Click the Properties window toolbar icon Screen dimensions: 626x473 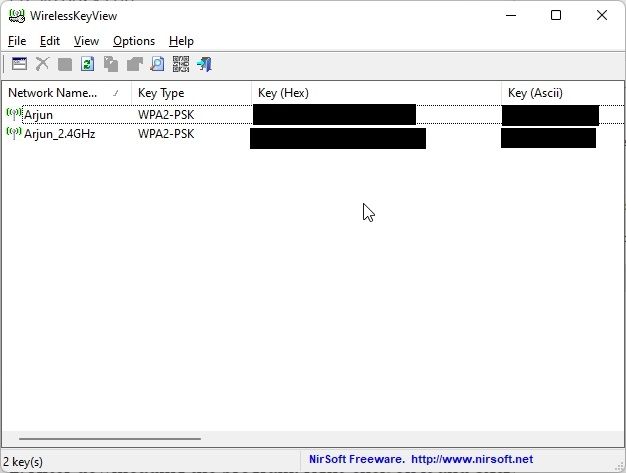(x=19, y=64)
